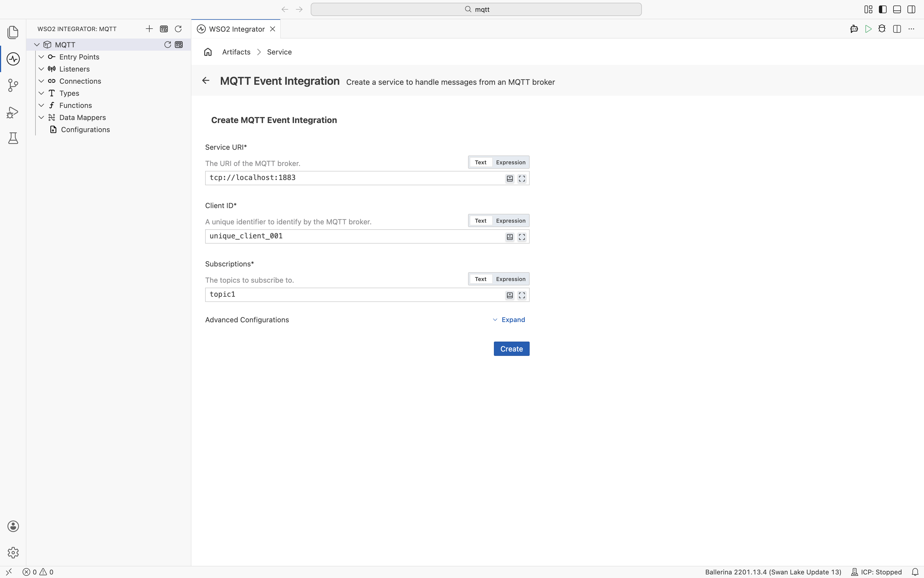Open helper pane icon for Client ID

510,237
